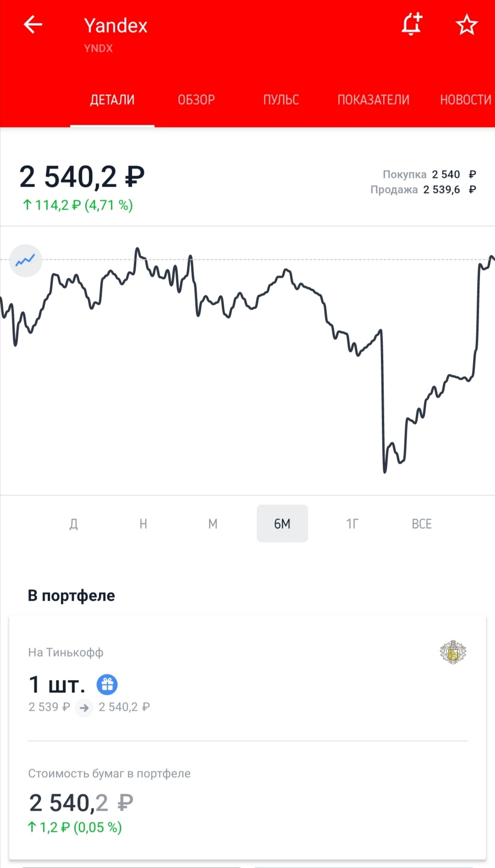
Task: Select the Д day chart period
Action: pos(74,524)
